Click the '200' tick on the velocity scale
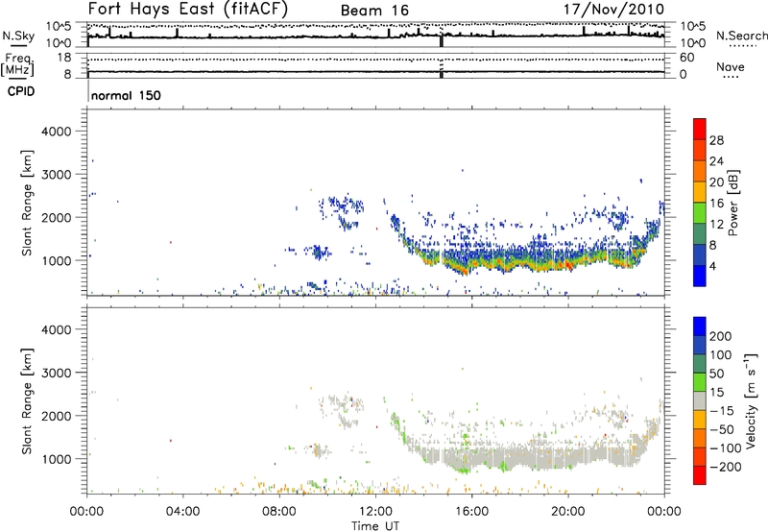The height and width of the screenshot is (532, 768). (721, 336)
